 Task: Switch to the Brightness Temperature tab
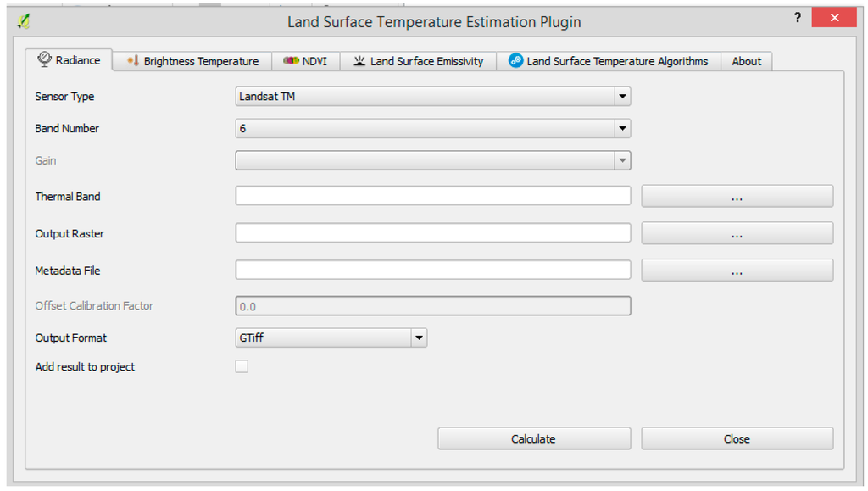pos(201,61)
